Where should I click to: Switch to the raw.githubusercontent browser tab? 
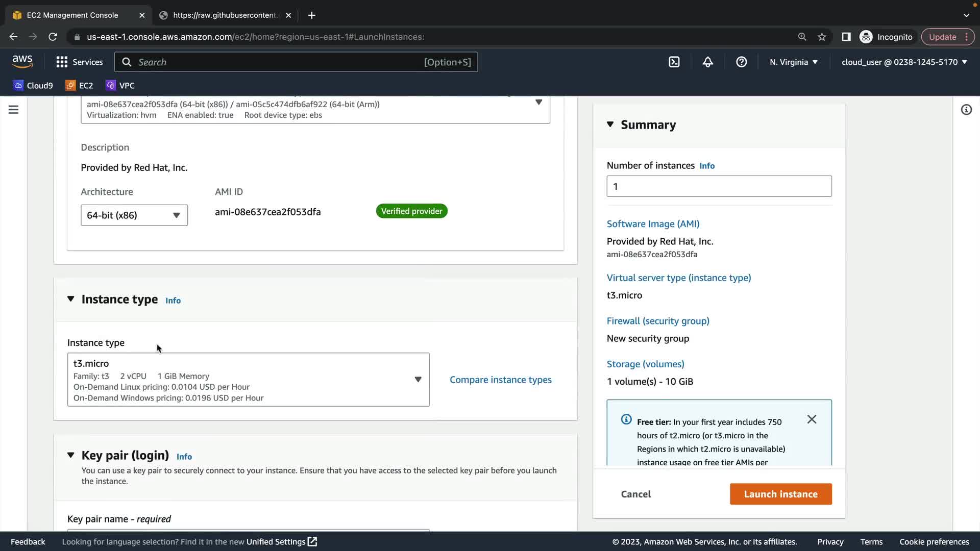225,15
